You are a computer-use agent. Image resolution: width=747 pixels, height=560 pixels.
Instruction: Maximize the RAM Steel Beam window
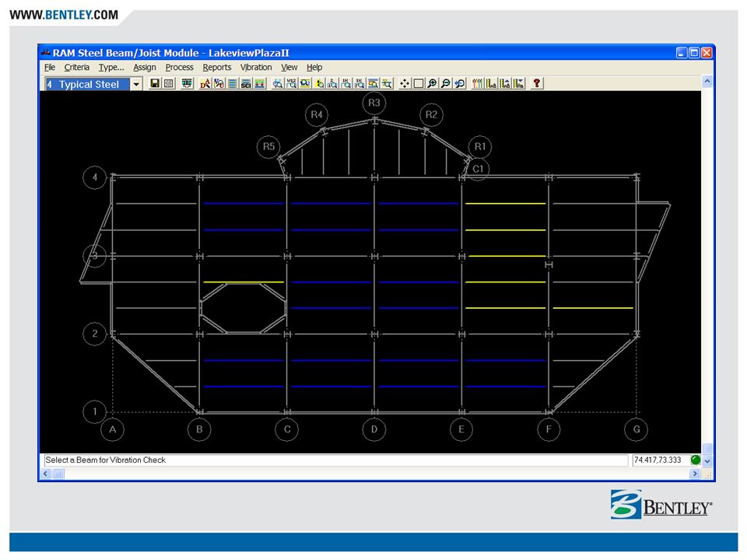694,53
